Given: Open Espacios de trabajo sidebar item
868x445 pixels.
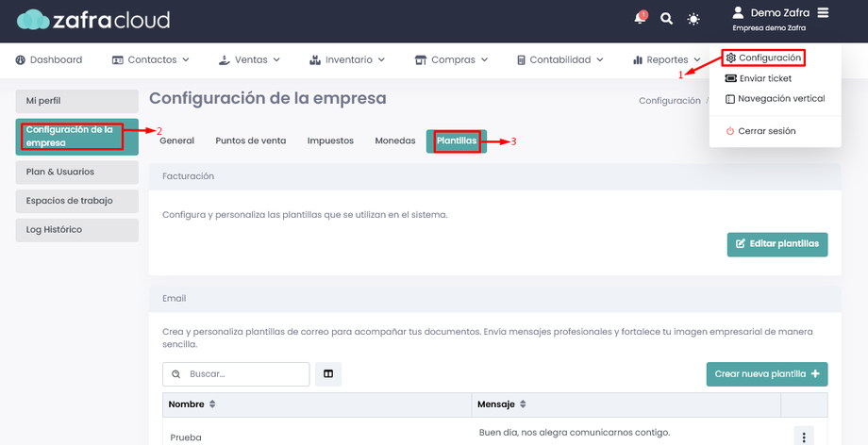Looking at the screenshot, I should pos(77,201).
